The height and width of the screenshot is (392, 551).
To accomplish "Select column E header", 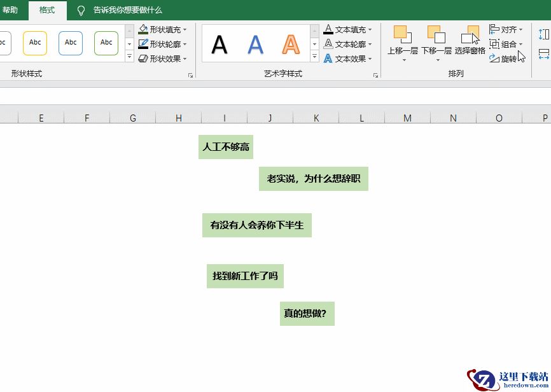I will pyautogui.click(x=41, y=118).
